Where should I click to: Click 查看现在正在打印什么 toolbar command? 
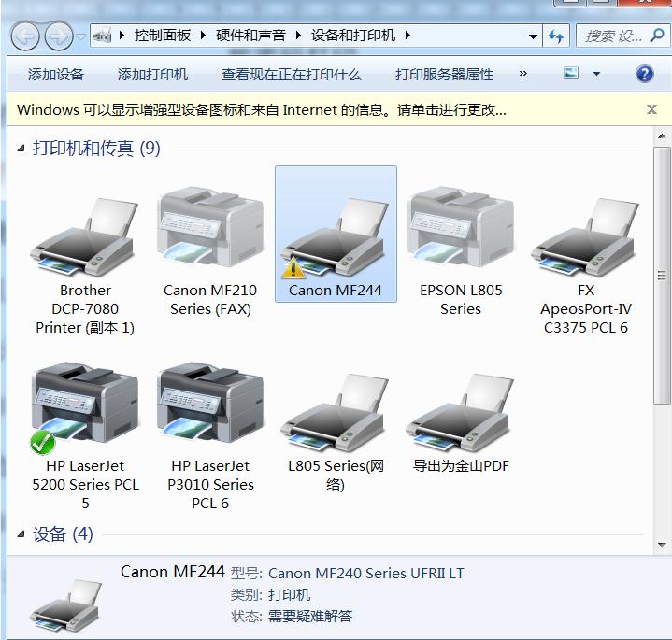[291, 75]
